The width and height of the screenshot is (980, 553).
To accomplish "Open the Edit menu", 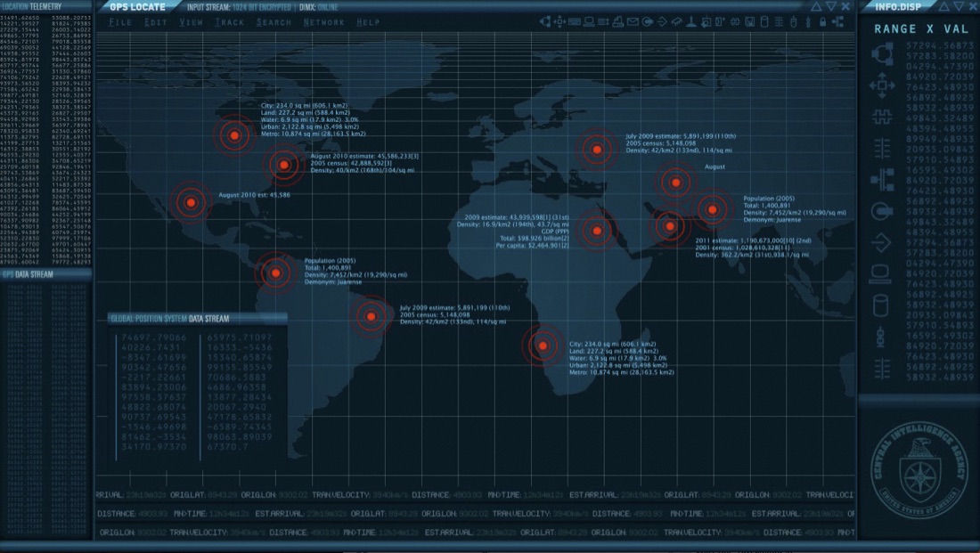I will coord(155,22).
